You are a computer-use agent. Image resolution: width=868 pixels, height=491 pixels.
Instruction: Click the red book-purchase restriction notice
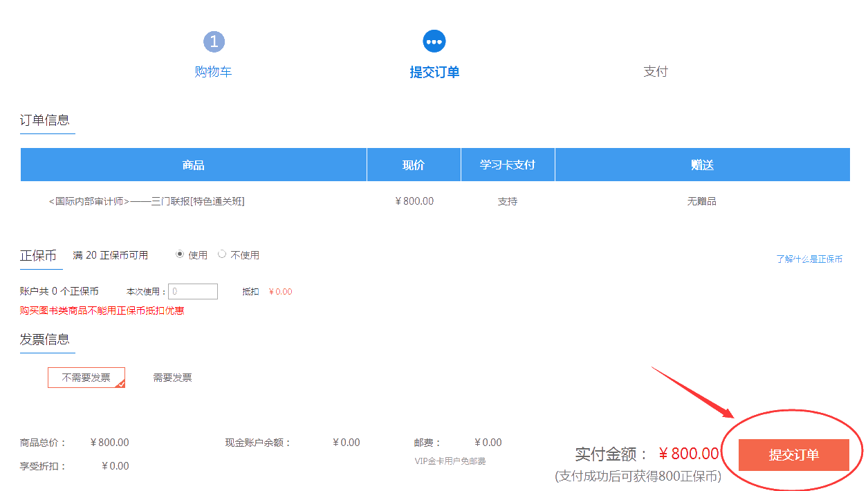[x=102, y=311]
